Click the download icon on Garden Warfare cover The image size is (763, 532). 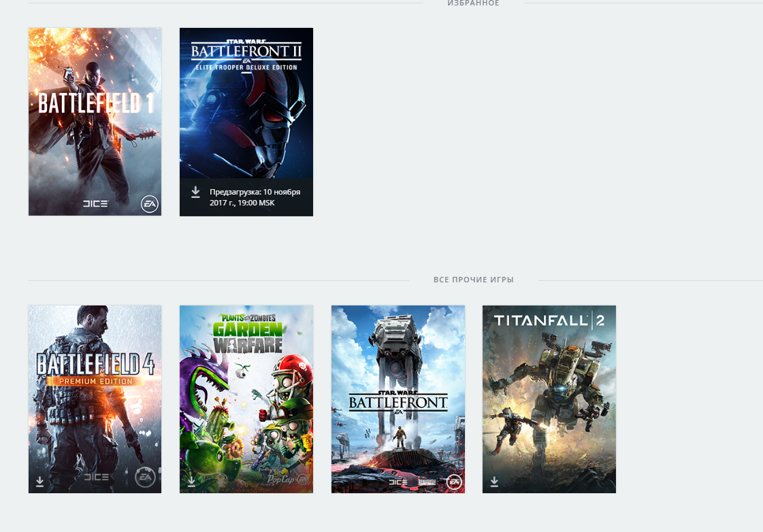coord(192,482)
